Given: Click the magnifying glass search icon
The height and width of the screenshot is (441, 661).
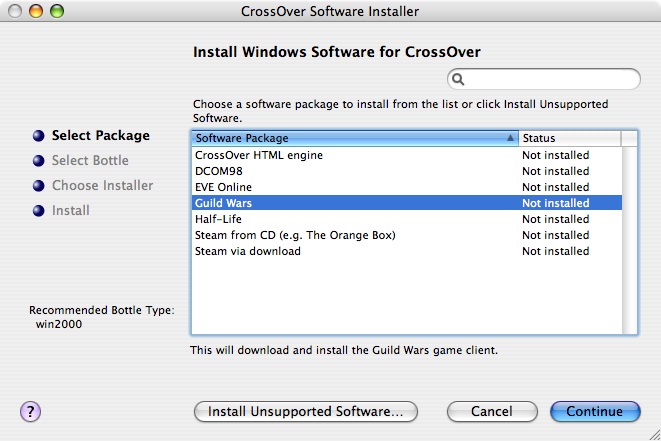Looking at the screenshot, I should (458, 79).
